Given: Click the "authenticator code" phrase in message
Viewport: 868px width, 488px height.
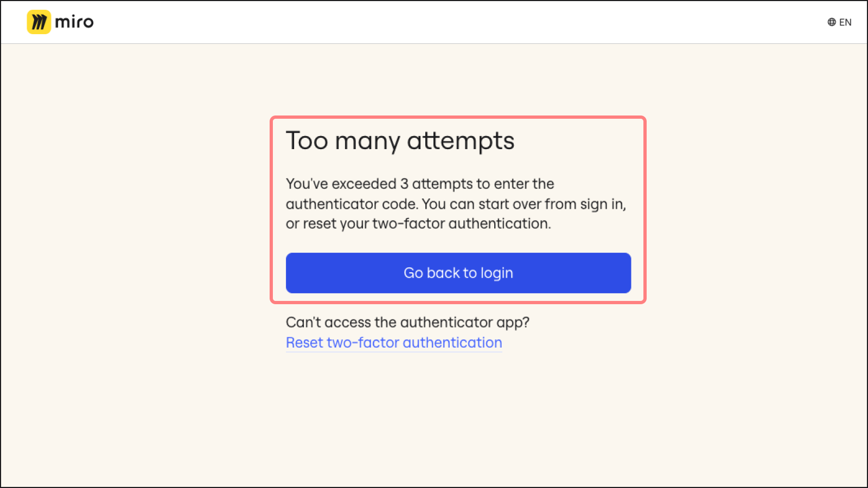Looking at the screenshot, I should click(352, 204).
